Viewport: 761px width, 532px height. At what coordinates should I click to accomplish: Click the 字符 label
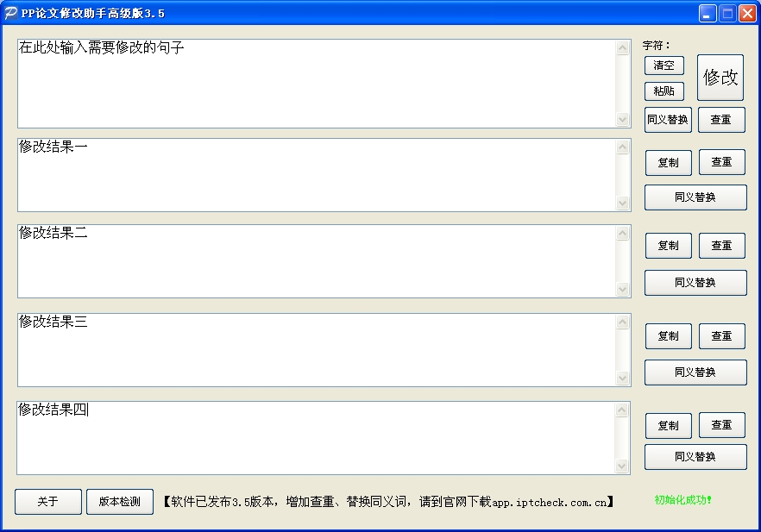[656, 45]
